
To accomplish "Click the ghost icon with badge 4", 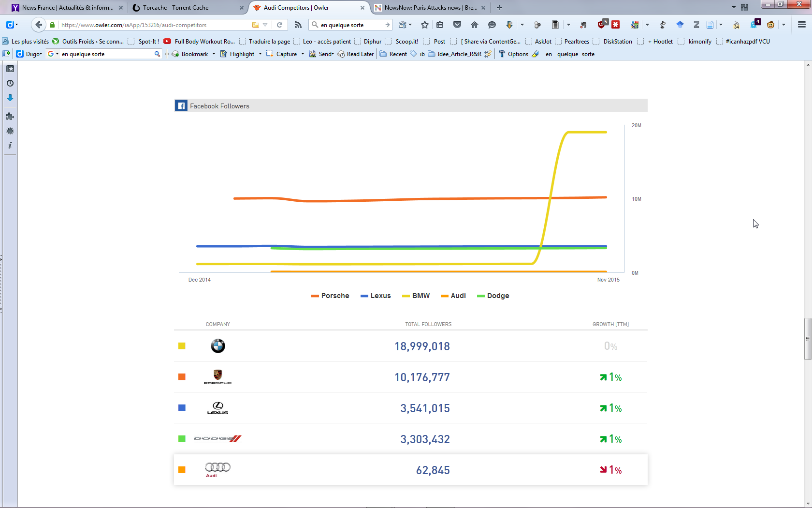I will click(x=754, y=24).
